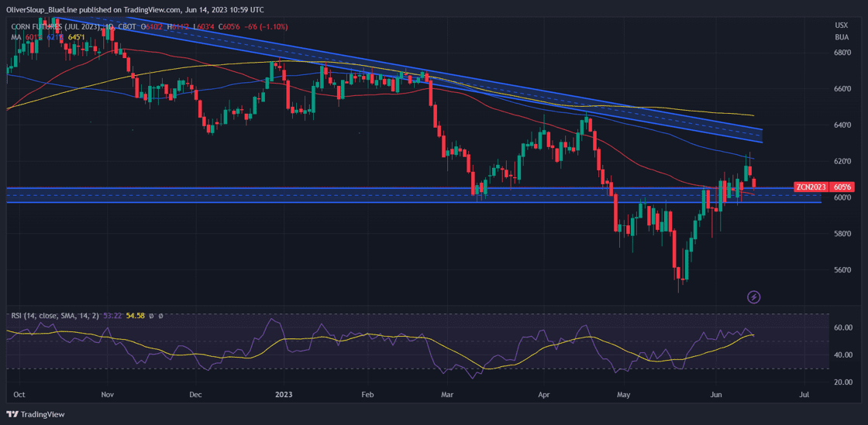Click the ZCN2023 price tag label
The height and width of the screenshot is (425, 868).
pos(809,187)
